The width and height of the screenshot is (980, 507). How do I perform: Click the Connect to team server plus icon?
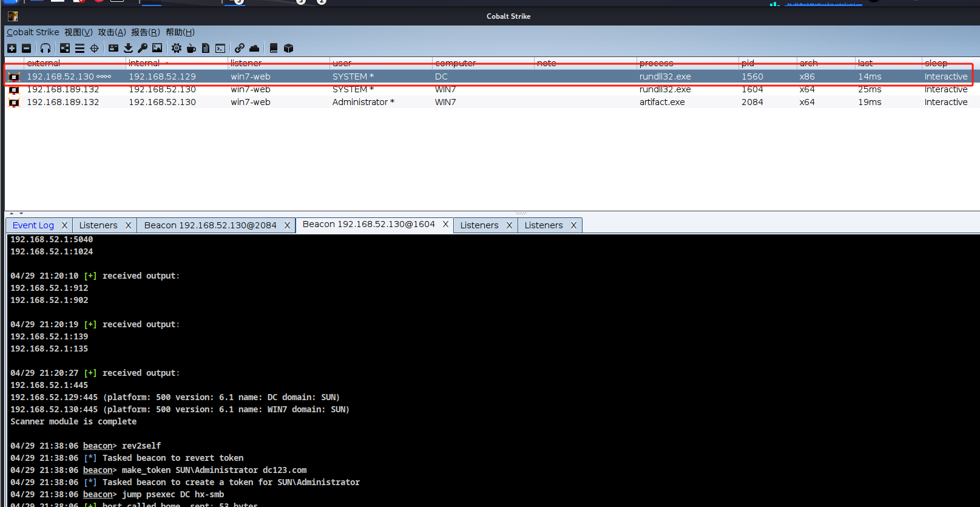(x=12, y=48)
